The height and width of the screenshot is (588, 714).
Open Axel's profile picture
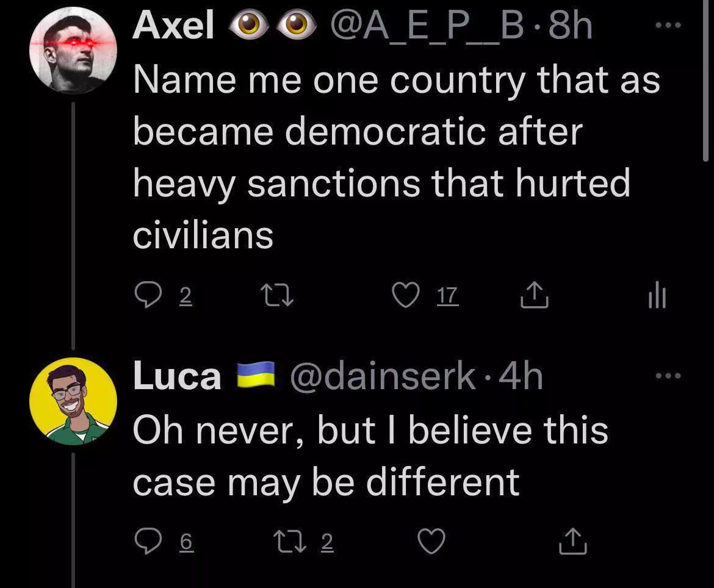point(73,50)
